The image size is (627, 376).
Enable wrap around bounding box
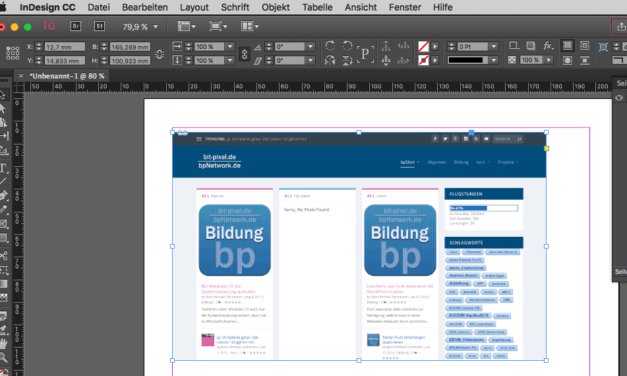coord(585,46)
